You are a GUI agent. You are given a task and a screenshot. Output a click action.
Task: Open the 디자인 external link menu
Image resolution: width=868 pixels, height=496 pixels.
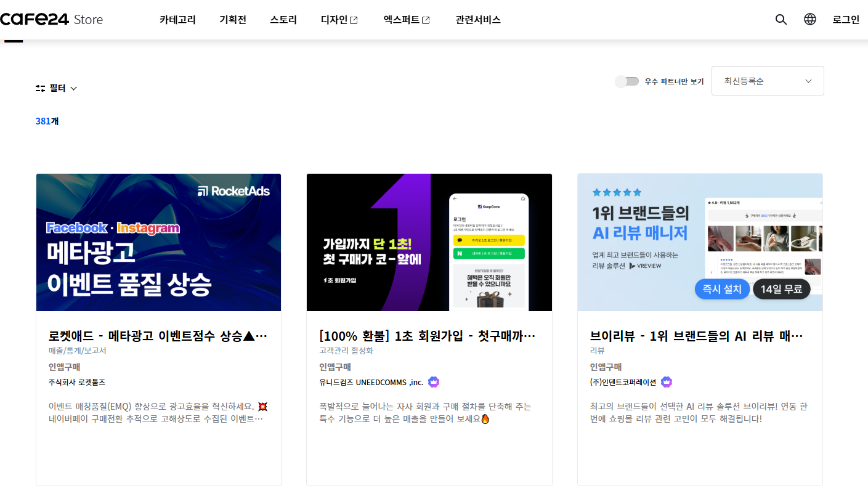(339, 19)
